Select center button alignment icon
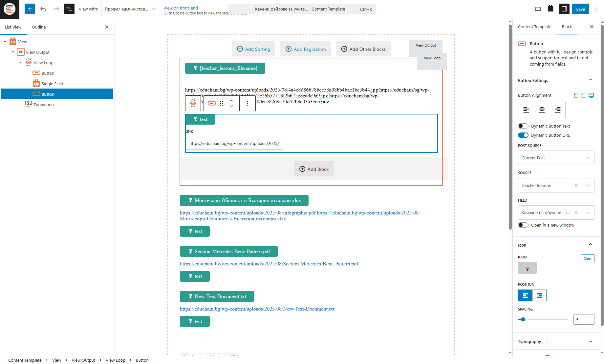Viewport: 604px width, 364px height. (x=542, y=110)
